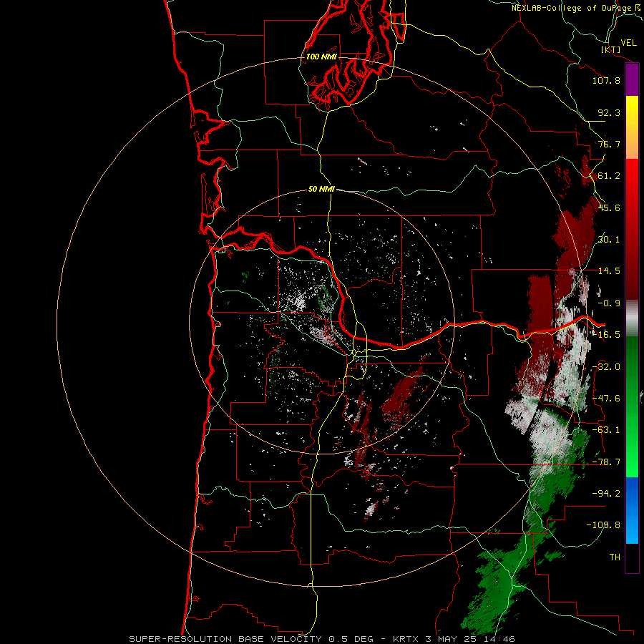
Task: Click the gray near-zero segment of color bar
Action: [x=632, y=318]
